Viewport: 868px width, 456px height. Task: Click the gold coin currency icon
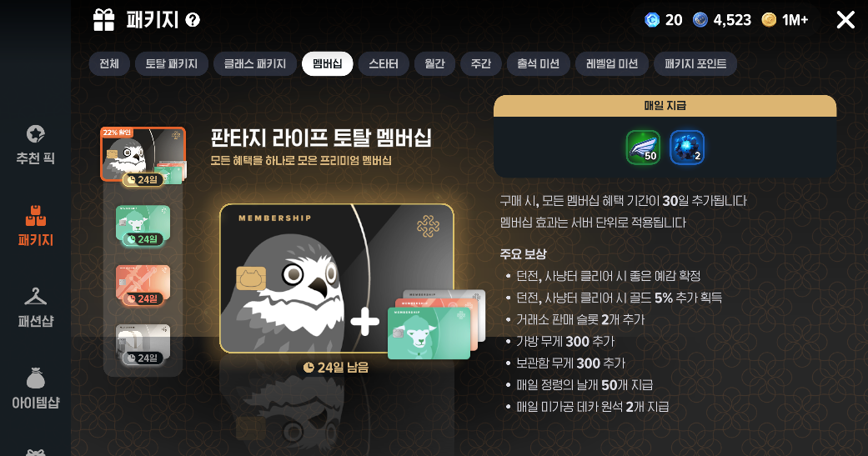click(x=769, y=20)
